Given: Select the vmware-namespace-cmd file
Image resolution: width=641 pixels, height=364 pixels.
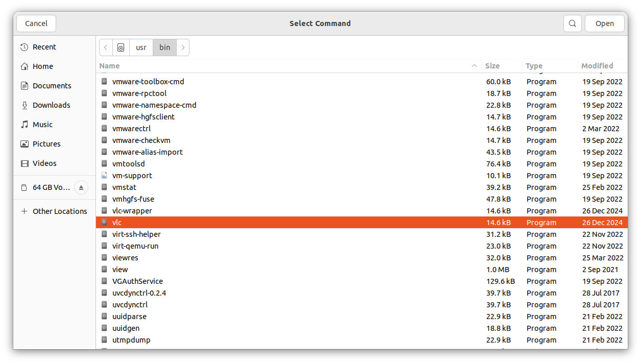Looking at the screenshot, I should coord(362,105).
